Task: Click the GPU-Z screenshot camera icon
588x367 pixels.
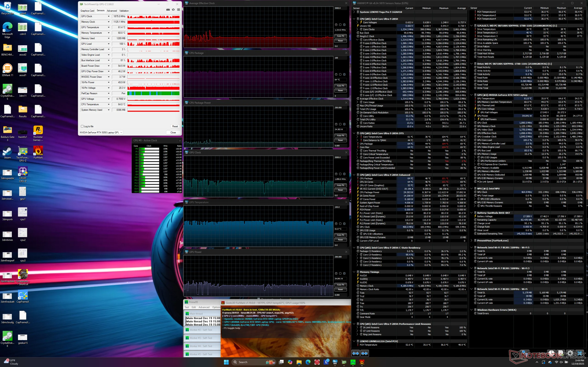Action: [x=168, y=10]
